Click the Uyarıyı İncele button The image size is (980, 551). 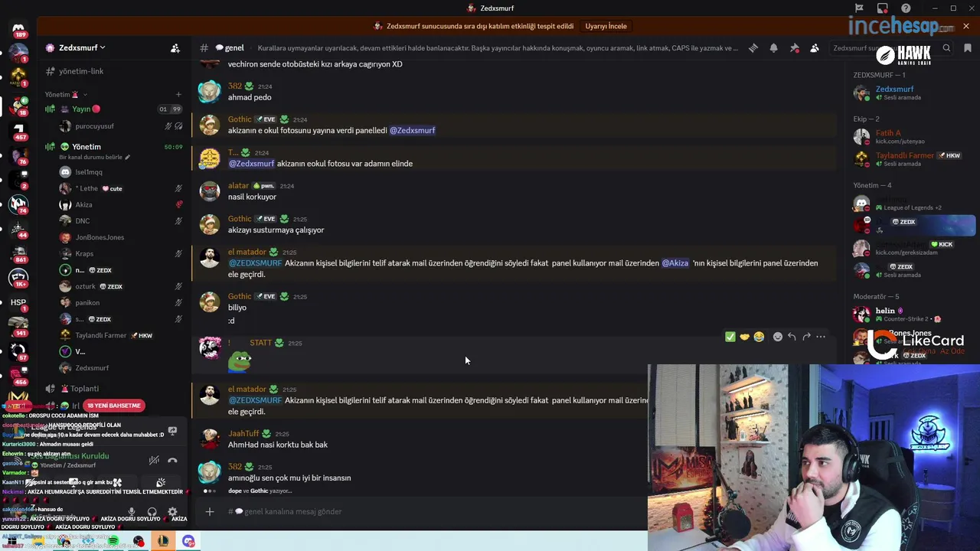pos(606,26)
